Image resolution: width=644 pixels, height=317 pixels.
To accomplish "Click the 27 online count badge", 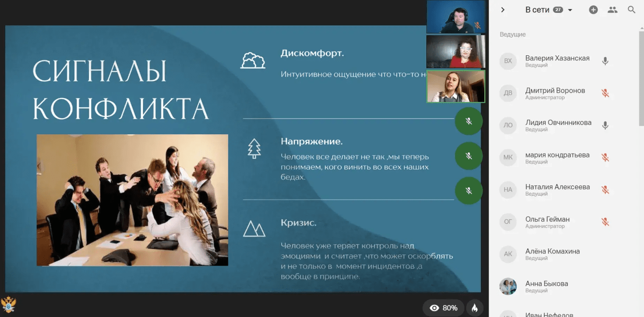I will point(558,10).
